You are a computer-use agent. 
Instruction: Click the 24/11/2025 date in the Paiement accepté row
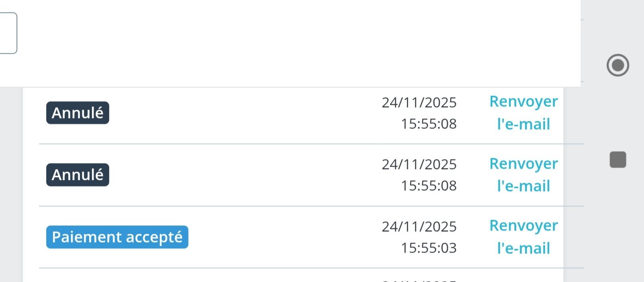(419, 227)
